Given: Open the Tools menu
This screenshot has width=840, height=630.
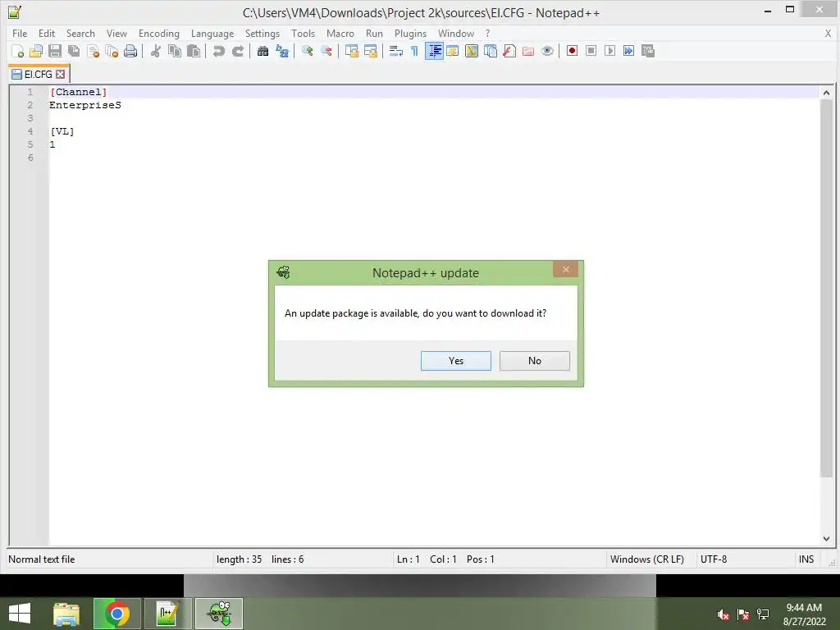Looking at the screenshot, I should point(304,33).
